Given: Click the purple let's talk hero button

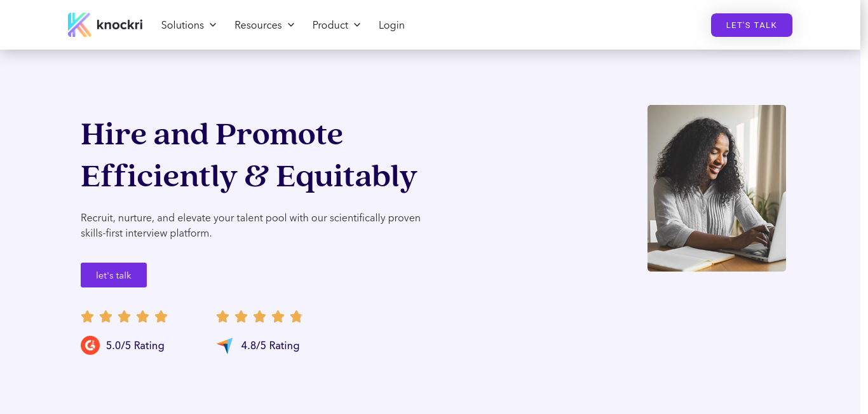Looking at the screenshot, I should 114,275.
